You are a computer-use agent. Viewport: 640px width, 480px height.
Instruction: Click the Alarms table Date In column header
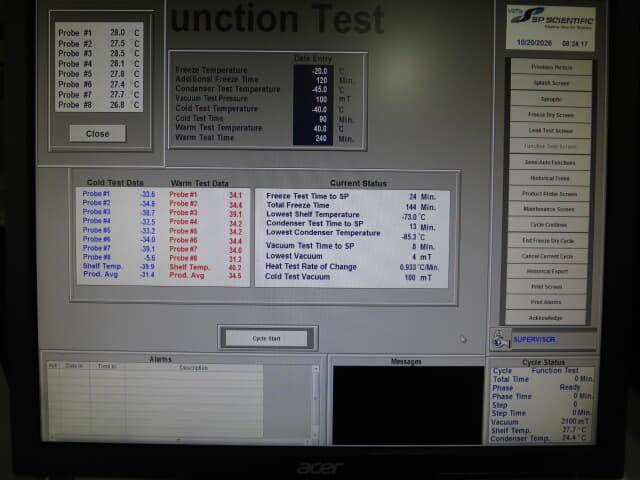pyautogui.click(x=74, y=366)
